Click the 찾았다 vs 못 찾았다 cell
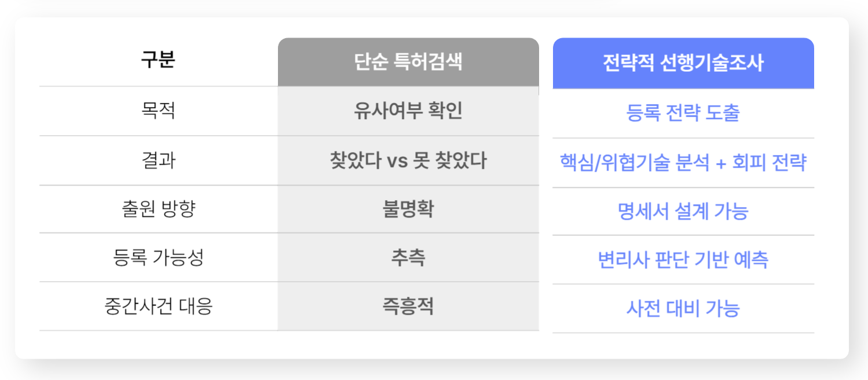The width and height of the screenshot is (868, 380). pyautogui.click(x=408, y=160)
